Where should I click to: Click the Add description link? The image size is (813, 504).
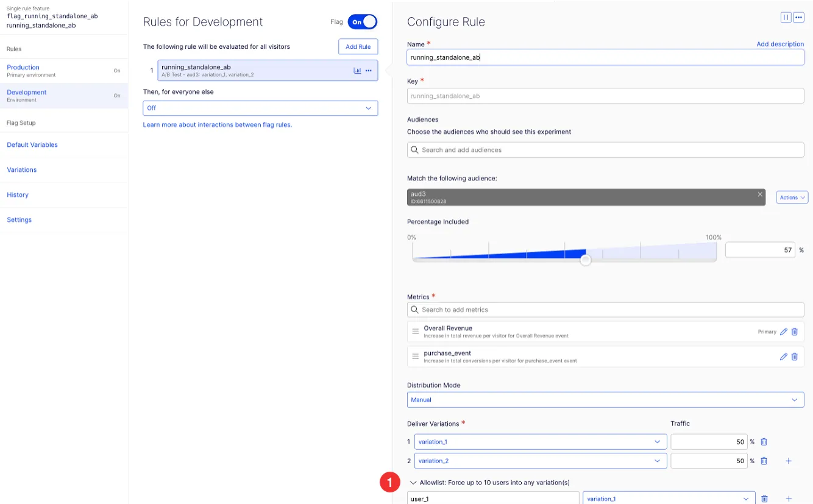tap(780, 44)
